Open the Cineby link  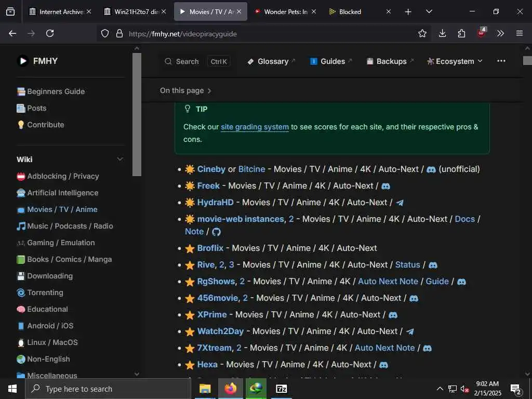[211, 169]
